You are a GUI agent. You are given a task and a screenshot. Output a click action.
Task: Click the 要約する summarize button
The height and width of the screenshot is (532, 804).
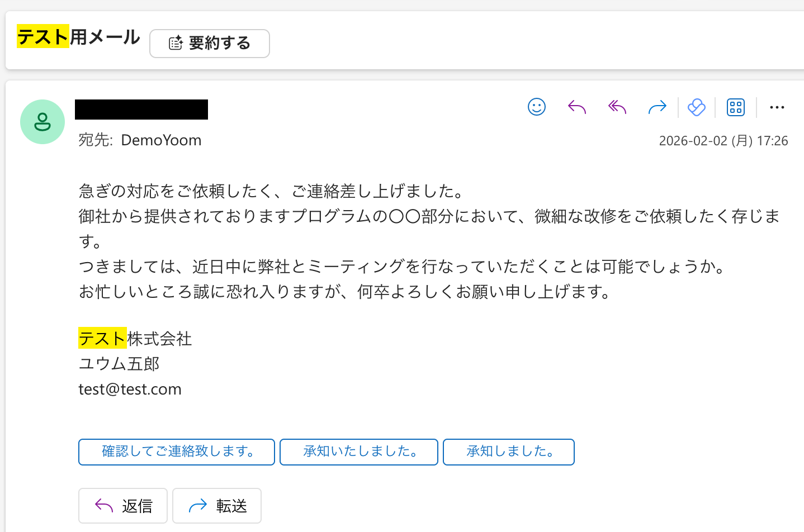coord(210,44)
